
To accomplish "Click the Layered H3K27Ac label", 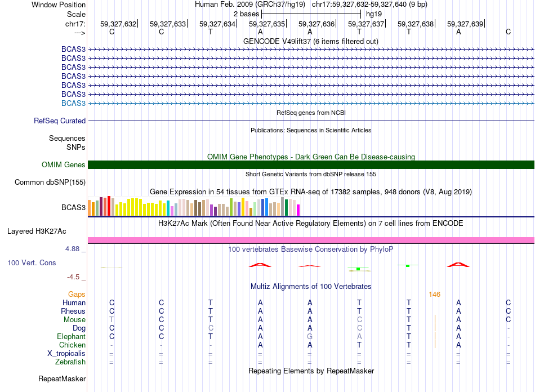I will point(37,231).
